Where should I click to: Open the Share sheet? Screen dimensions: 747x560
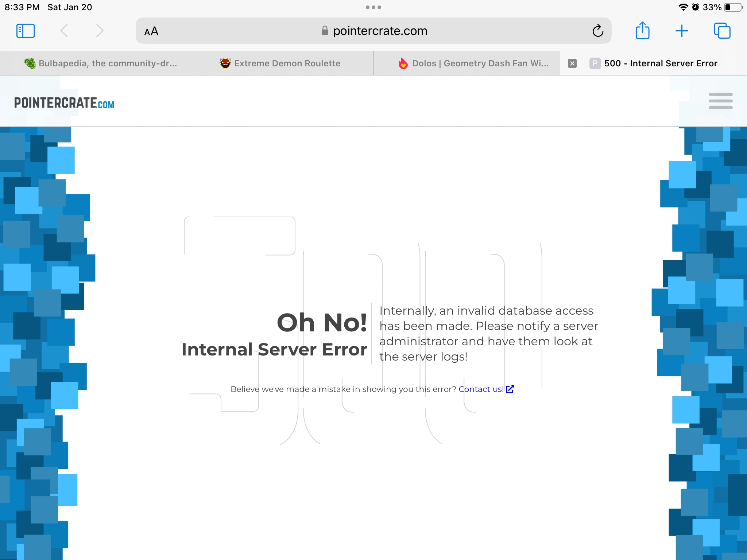tap(643, 31)
